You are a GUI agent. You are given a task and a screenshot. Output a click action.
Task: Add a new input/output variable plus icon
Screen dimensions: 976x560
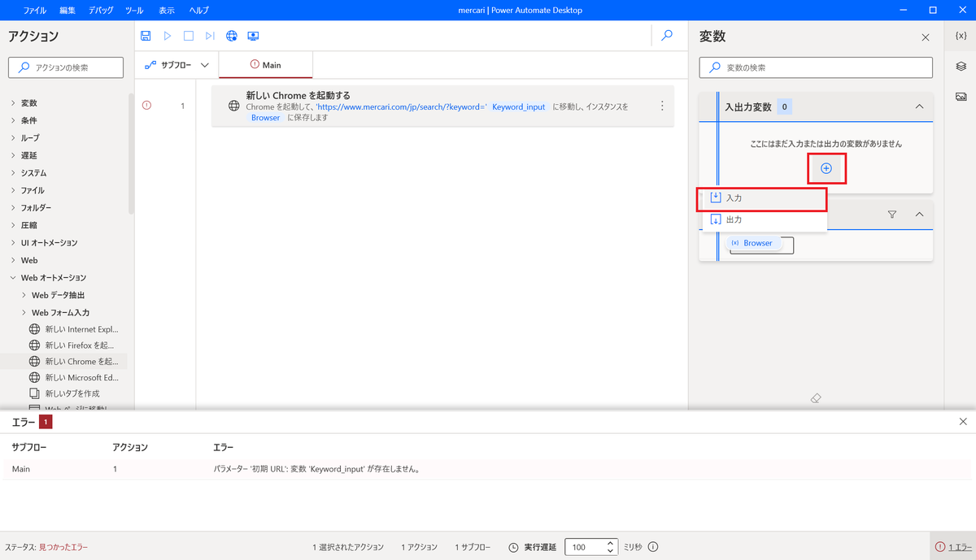click(x=826, y=168)
